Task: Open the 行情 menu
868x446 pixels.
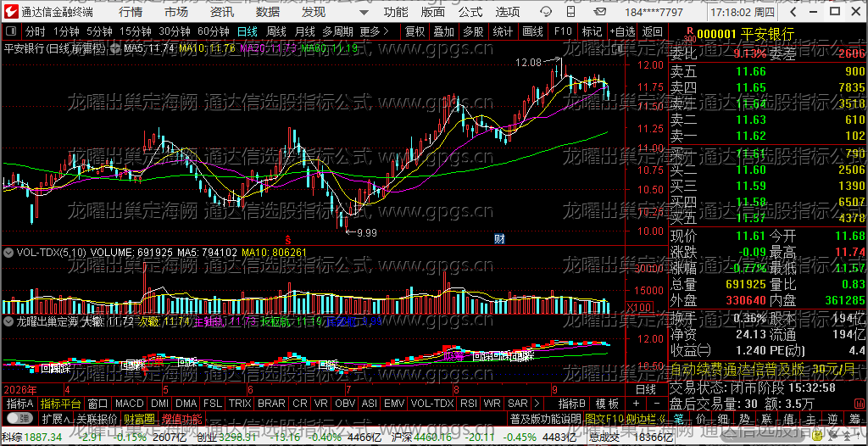Action: point(130,12)
